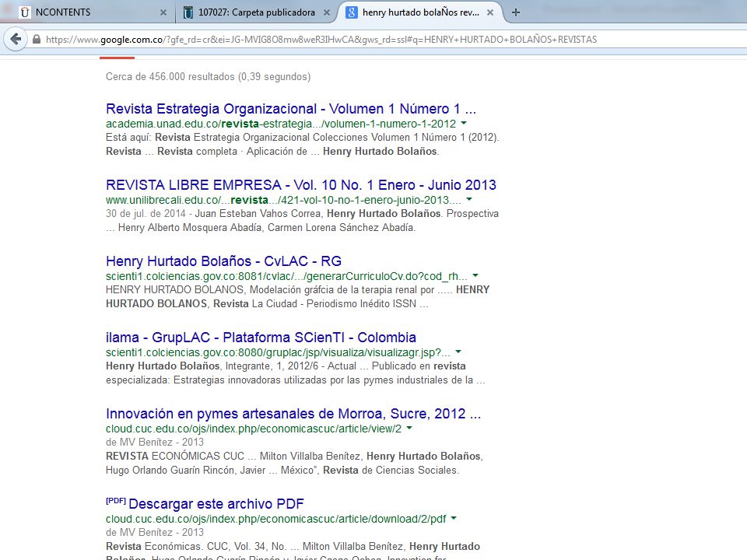
Task: Click the green www.unilibrecali.edu.co URL text
Action: pyautogui.click(x=283, y=200)
